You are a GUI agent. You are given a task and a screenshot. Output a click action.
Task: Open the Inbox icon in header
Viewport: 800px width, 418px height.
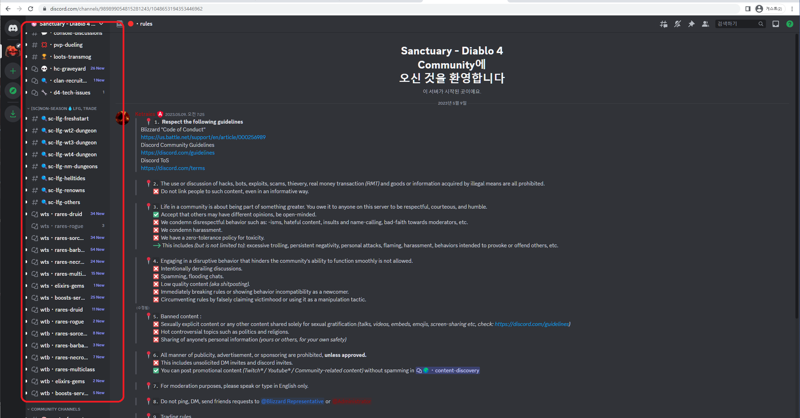pos(776,24)
